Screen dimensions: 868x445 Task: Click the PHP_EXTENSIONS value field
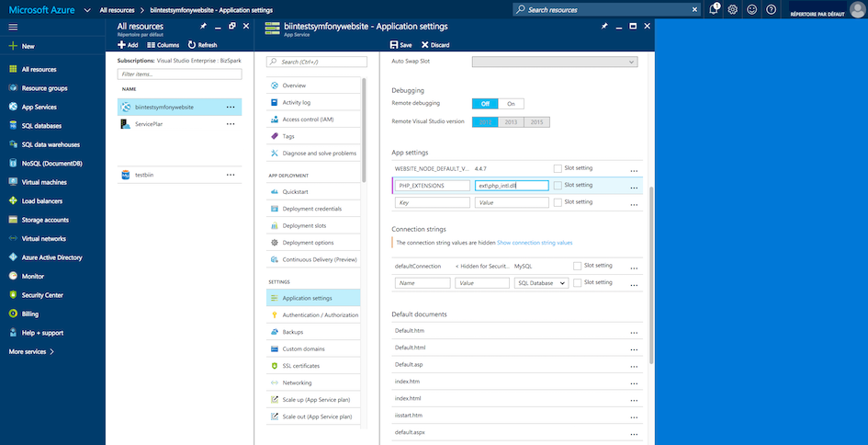pyautogui.click(x=512, y=186)
